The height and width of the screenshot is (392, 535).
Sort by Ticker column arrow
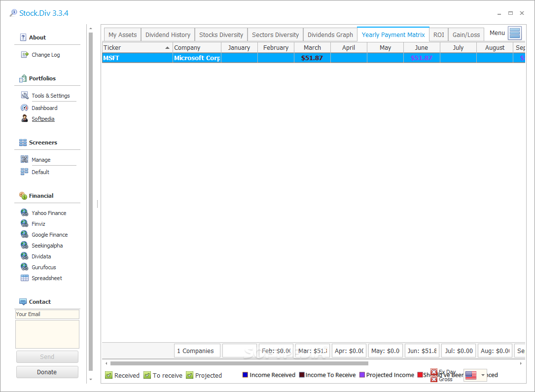tap(167, 48)
